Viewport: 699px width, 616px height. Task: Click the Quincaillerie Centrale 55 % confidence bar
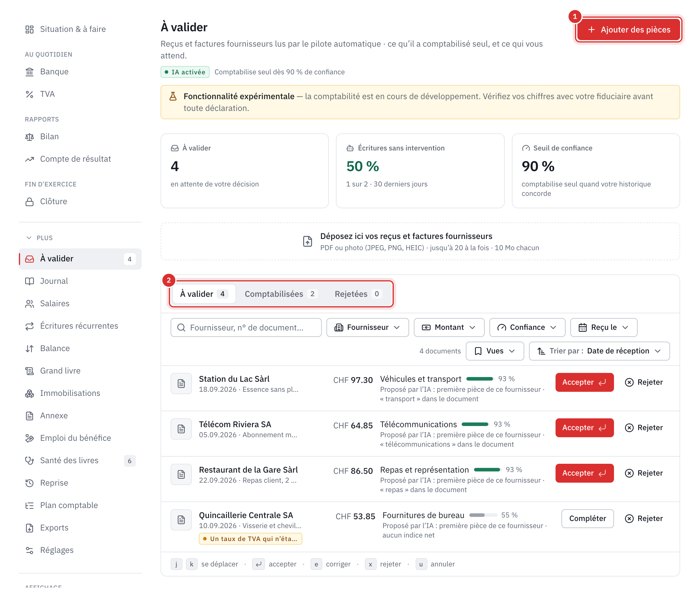click(483, 515)
